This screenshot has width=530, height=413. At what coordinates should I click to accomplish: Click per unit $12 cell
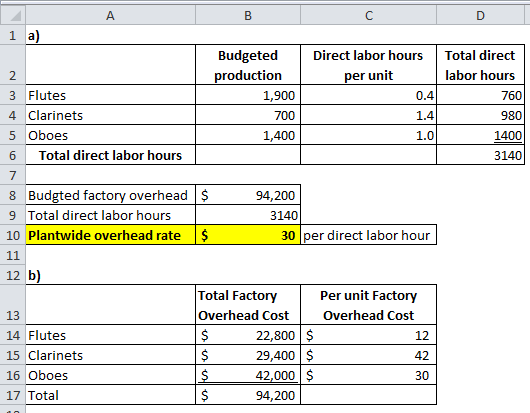point(368,335)
